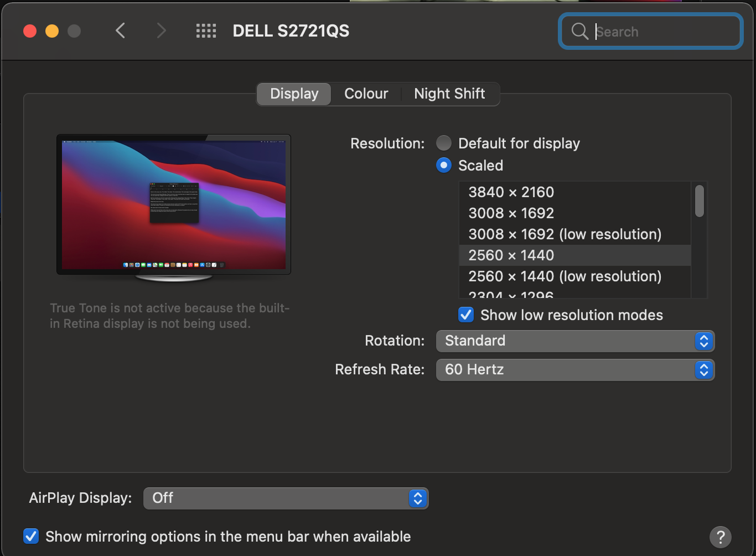756x556 pixels.
Task: Go back with the left chevron
Action: coord(120,30)
